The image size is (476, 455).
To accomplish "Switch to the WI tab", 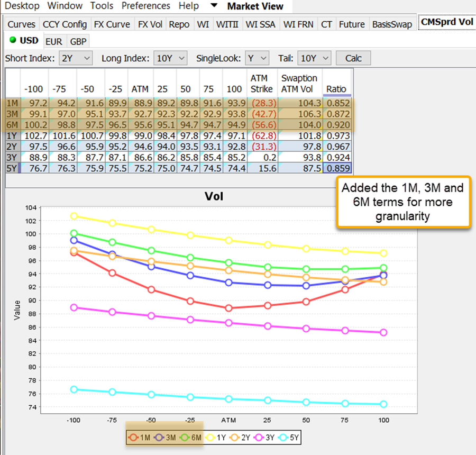I will pyautogui.click(x=203, y=24).
